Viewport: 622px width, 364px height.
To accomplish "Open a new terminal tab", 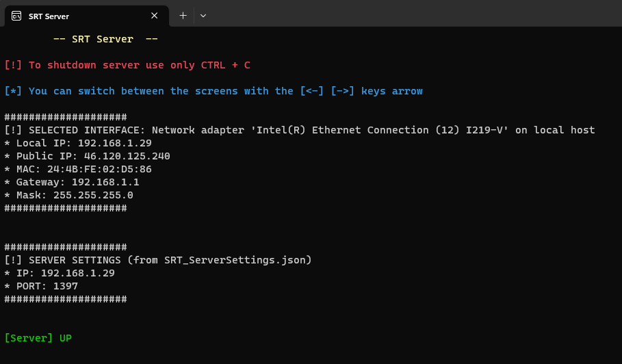I will point(183,15).
